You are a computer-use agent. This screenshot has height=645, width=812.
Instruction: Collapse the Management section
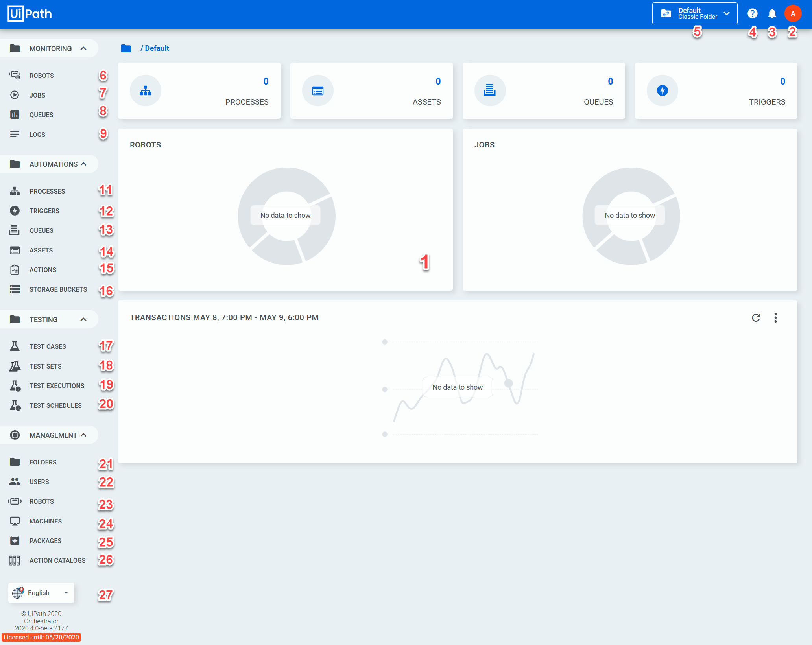pyautogui.click(x=83, y=435)
